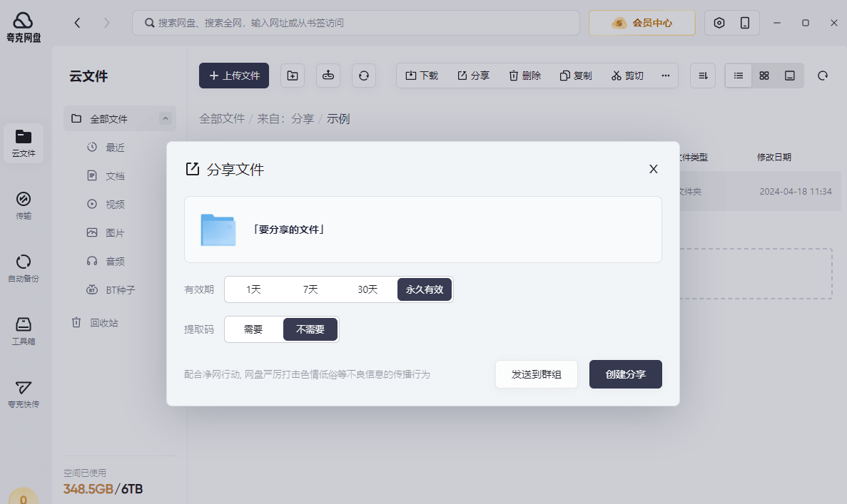847x504 pixels.
Task: Open the 传输 transfers sidebar icon
Action: (x=24, y=207)
